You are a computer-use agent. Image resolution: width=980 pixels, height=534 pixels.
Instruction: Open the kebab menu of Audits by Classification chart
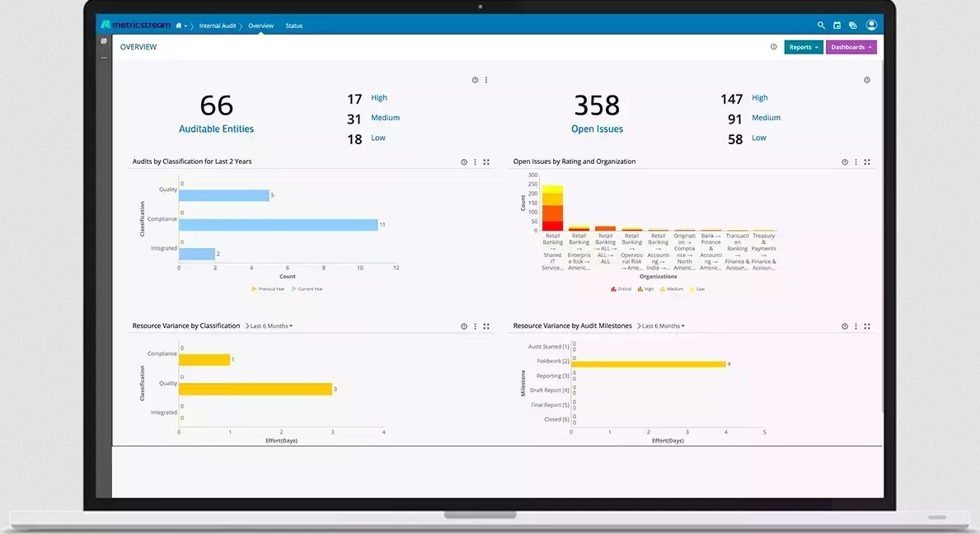point(475,162)
